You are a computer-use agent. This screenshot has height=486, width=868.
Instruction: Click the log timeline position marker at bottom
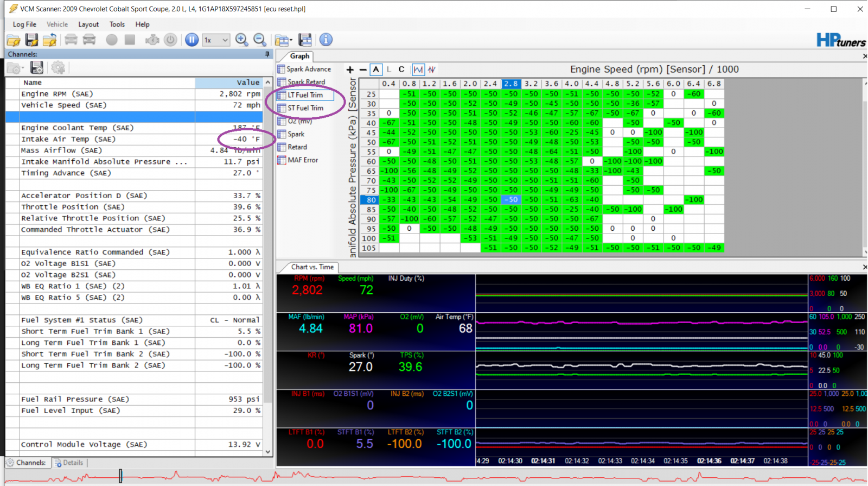pos(120,476)
